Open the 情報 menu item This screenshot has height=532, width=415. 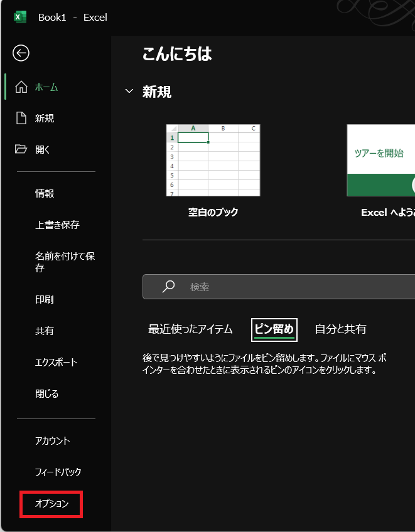point(45,194)
